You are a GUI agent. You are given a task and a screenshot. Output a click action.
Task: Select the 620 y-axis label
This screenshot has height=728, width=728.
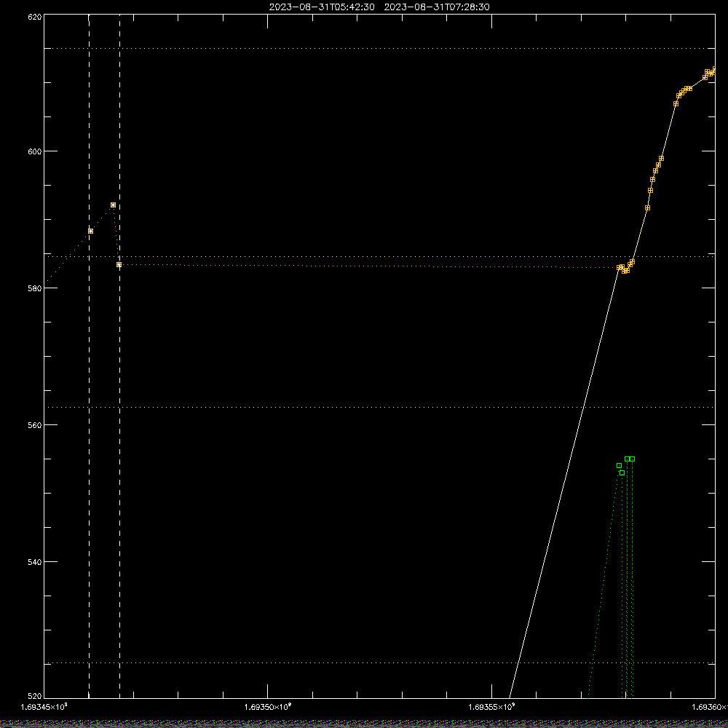[35, 17]
